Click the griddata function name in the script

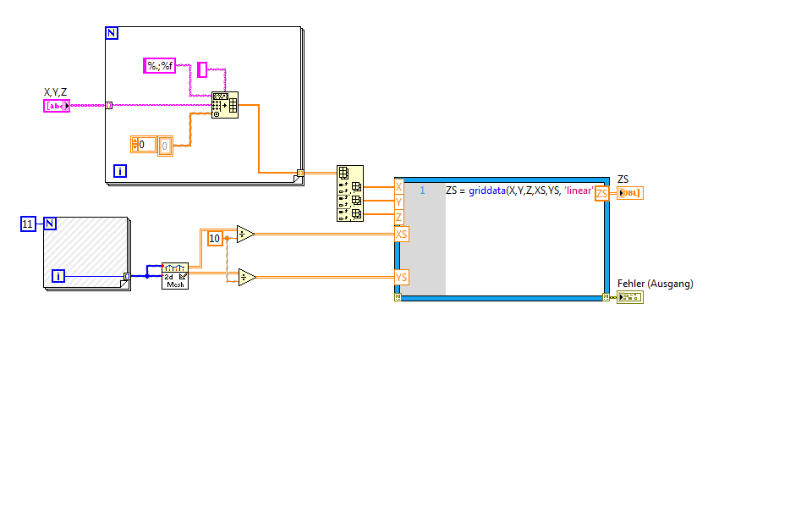tap(487, 190)
